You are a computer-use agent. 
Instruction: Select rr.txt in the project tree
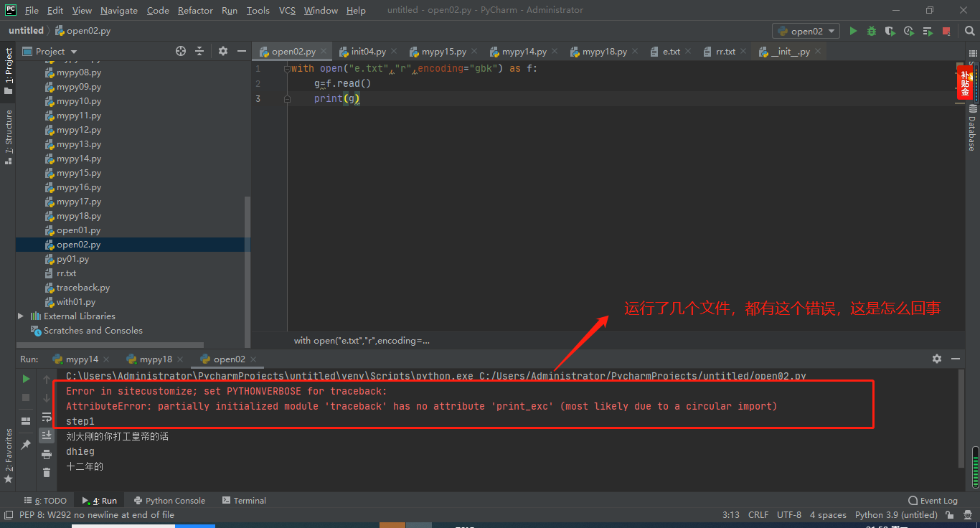tap(66, 273)
